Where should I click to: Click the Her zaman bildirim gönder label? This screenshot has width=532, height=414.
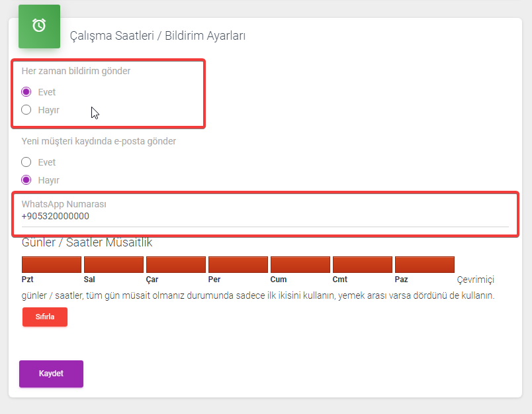(x=76, y=71)
